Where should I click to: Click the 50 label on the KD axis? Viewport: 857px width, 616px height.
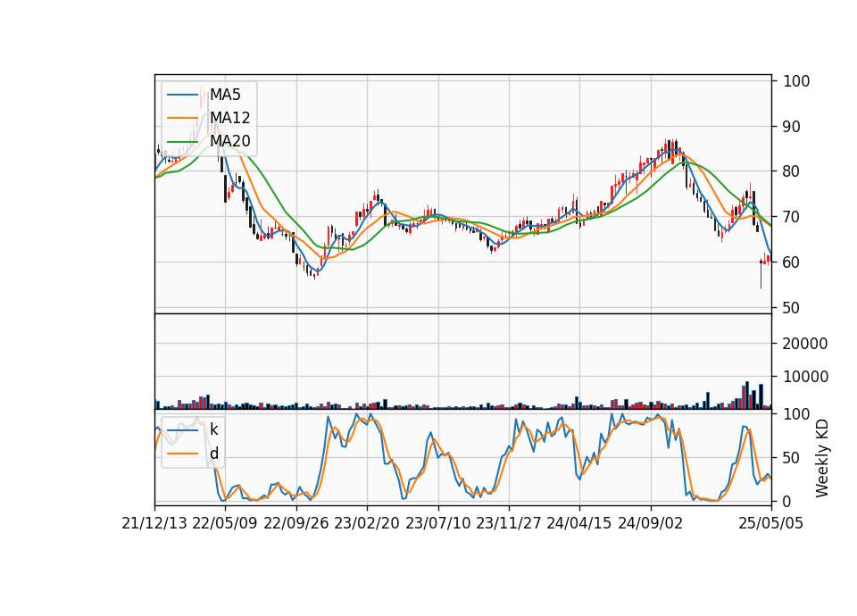click(x=791, y=458)
